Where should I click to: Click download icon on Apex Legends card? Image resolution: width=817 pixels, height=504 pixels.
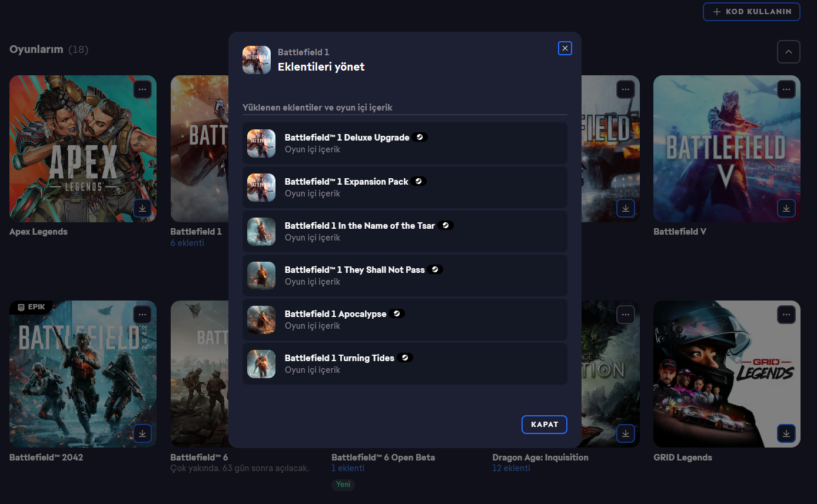tap(142, 208)
